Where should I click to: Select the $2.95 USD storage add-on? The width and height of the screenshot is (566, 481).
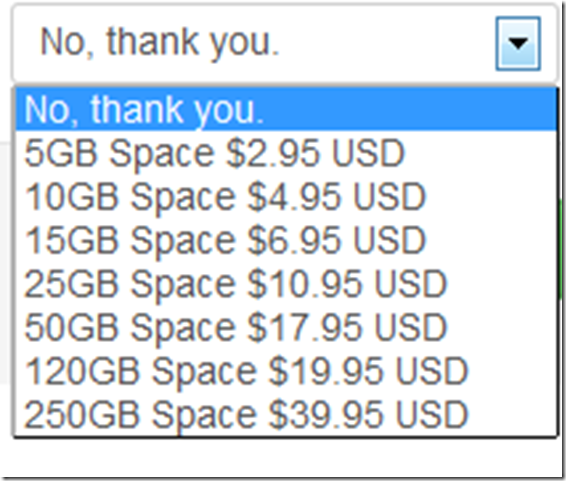click(x=286, y=153)
